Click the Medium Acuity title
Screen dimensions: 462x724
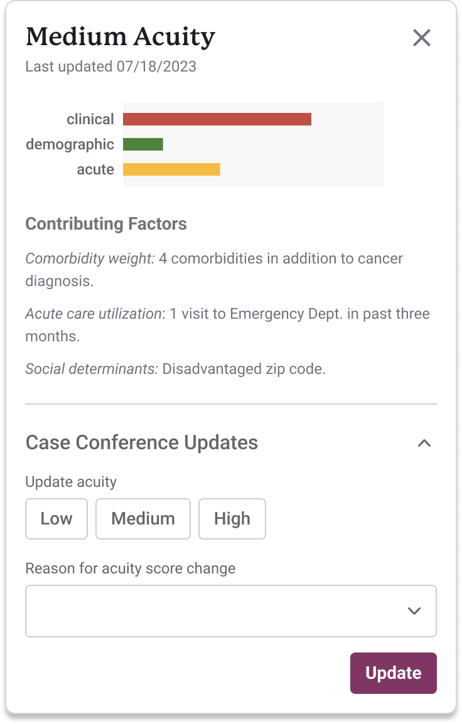(120, 37)
